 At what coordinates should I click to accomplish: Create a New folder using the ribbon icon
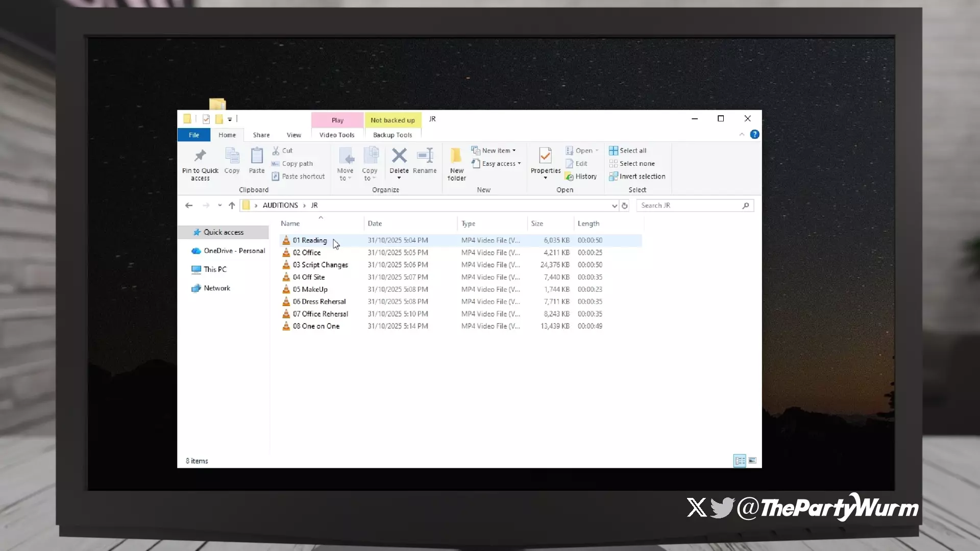click(x=456, y=156)
